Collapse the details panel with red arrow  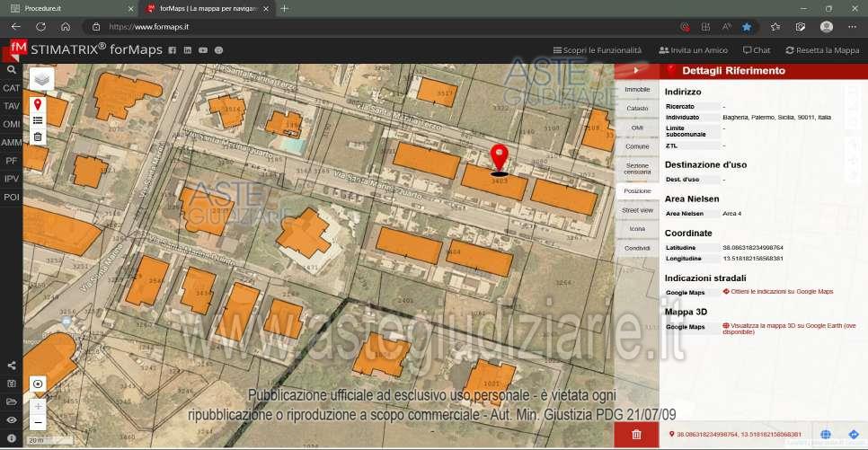[x=636, y=70]
